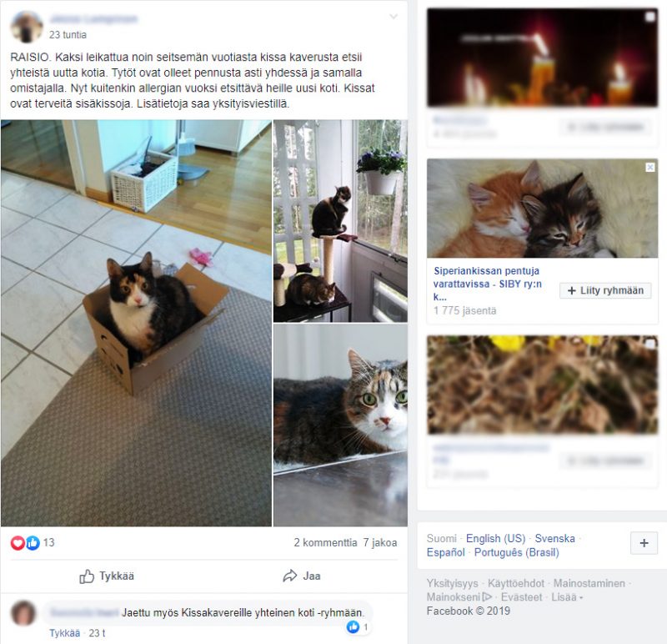Open the blue like reaction icon

coord(33,543)
